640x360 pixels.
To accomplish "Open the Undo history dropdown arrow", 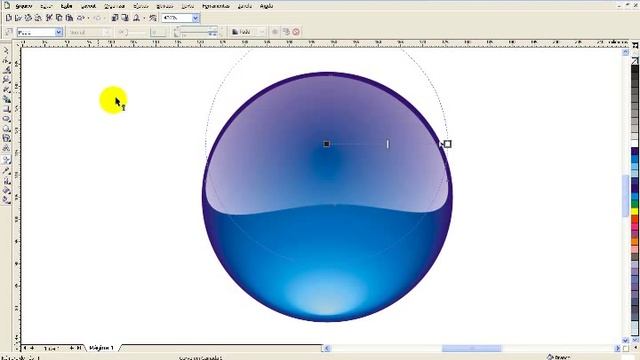I will point(88,18).
